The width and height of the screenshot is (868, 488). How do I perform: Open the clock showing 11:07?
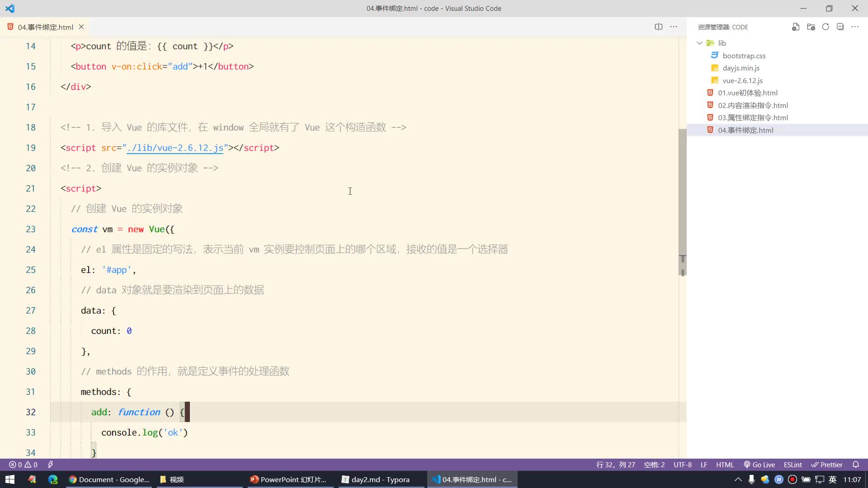point(852,479)
